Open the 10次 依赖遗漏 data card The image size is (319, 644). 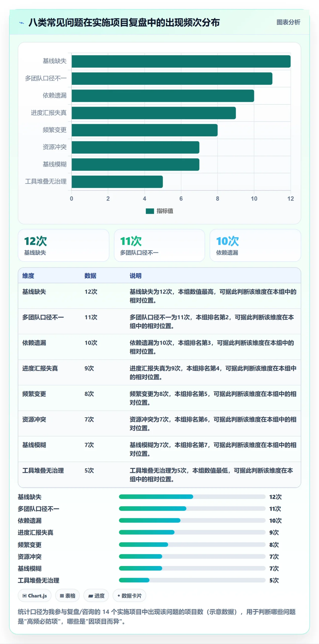pyautogui.click(x=255, y=245)
